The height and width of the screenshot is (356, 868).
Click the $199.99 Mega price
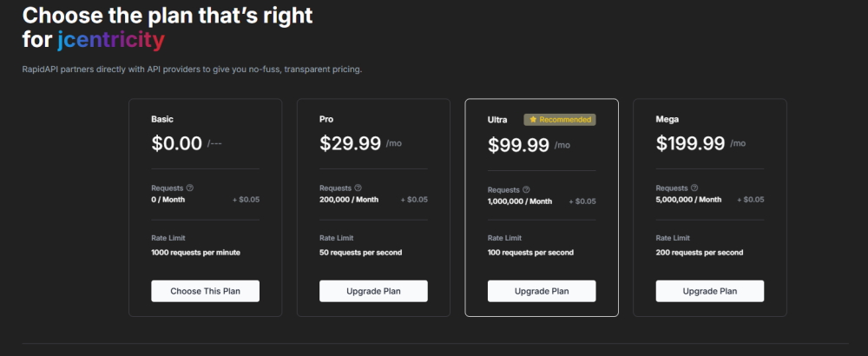tap(690, 143)
